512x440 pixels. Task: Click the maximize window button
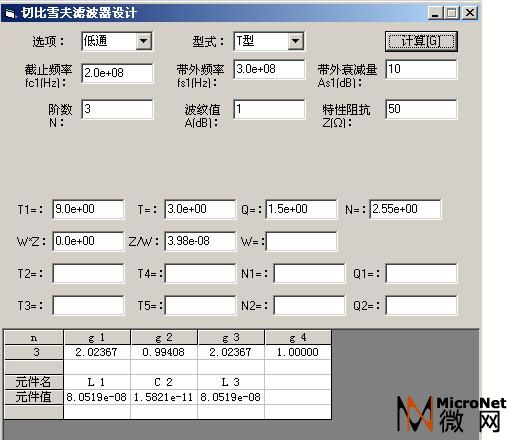[452, 13]
